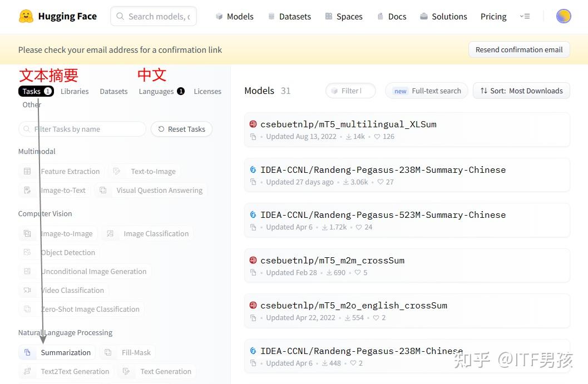Click Resend confirmation email button

(519, 49)
